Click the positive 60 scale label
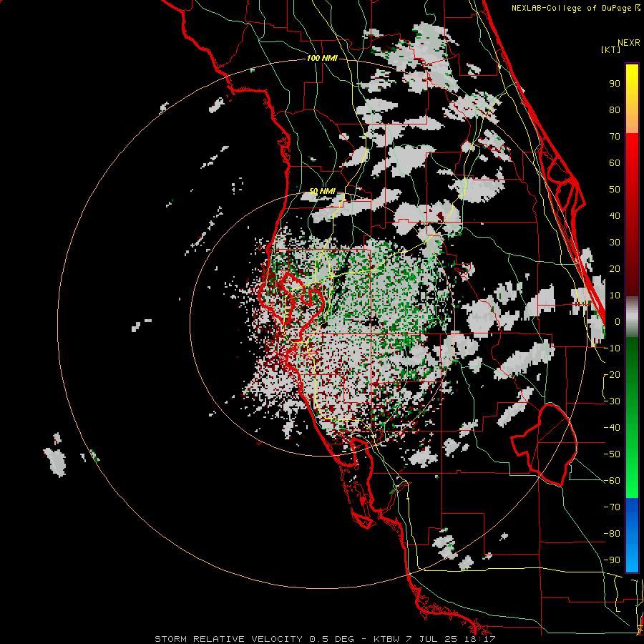This screenshot has width=644, height=644. pyautogui.click(x=615, y=162)
